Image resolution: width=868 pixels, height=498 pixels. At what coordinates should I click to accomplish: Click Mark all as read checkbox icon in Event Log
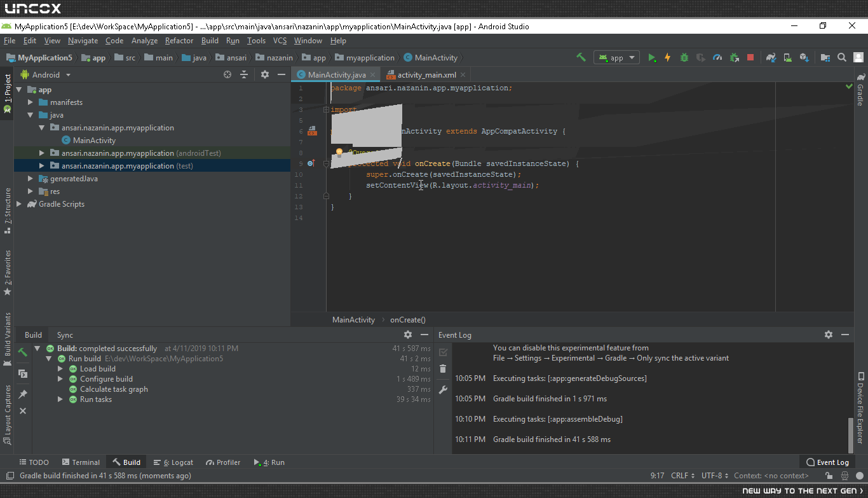443,352
